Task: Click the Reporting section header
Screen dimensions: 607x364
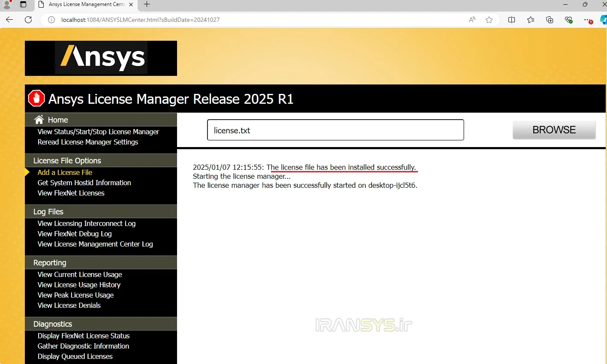Action: click(x=101, y=262)
